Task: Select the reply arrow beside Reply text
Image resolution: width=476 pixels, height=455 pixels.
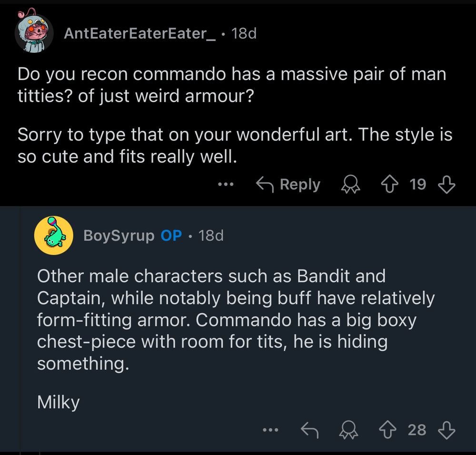Action: click(x=265, y=184)
